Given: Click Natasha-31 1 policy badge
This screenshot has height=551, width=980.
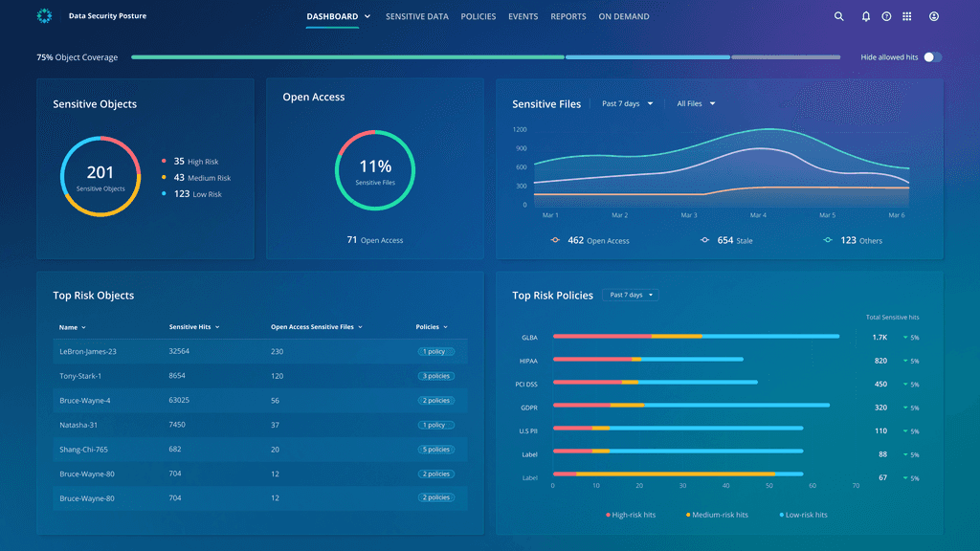Looking at the screenshot, I should pyautogui.click(x=435, y=425).
